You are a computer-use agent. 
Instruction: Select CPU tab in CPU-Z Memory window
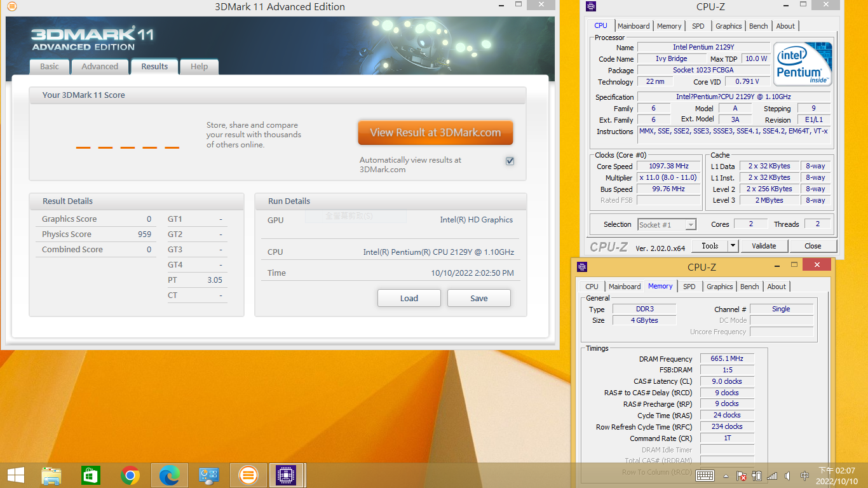click(592, 287)
